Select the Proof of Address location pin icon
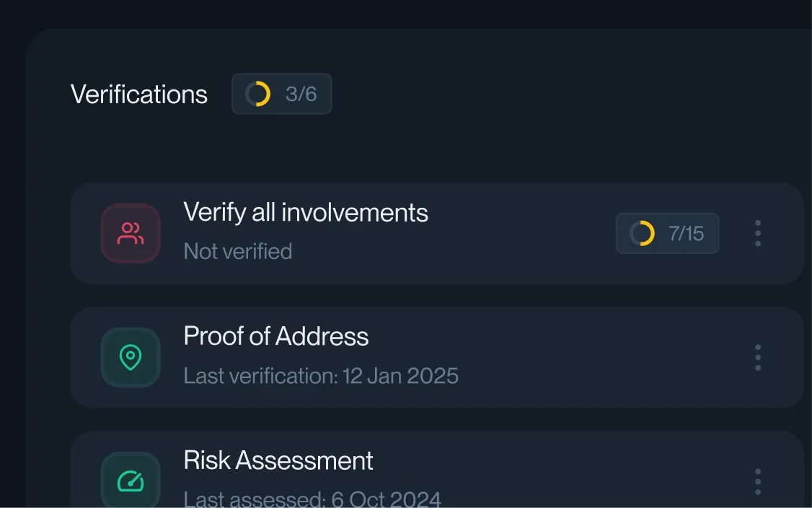The image size is (812, 508). click(x=130, y=356)
